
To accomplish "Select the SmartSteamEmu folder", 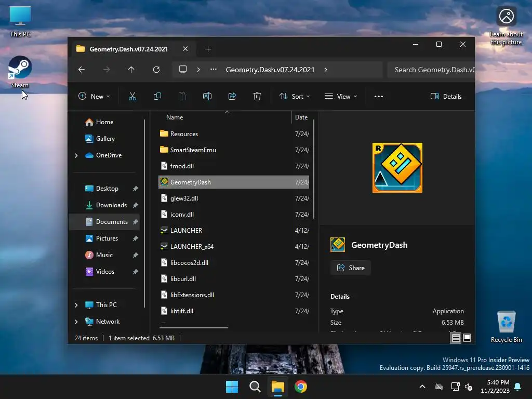I will [x=234, y=150].
